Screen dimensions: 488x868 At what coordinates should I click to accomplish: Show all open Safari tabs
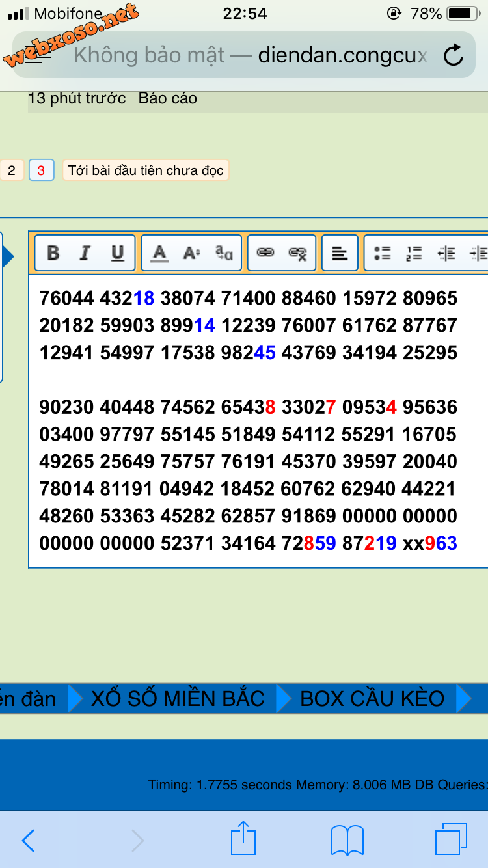(451, 839)
